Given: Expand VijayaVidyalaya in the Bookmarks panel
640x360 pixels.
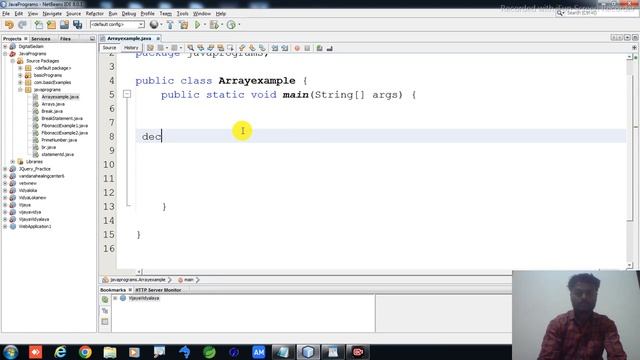Looking at the screenshot, I should point(115,298).
